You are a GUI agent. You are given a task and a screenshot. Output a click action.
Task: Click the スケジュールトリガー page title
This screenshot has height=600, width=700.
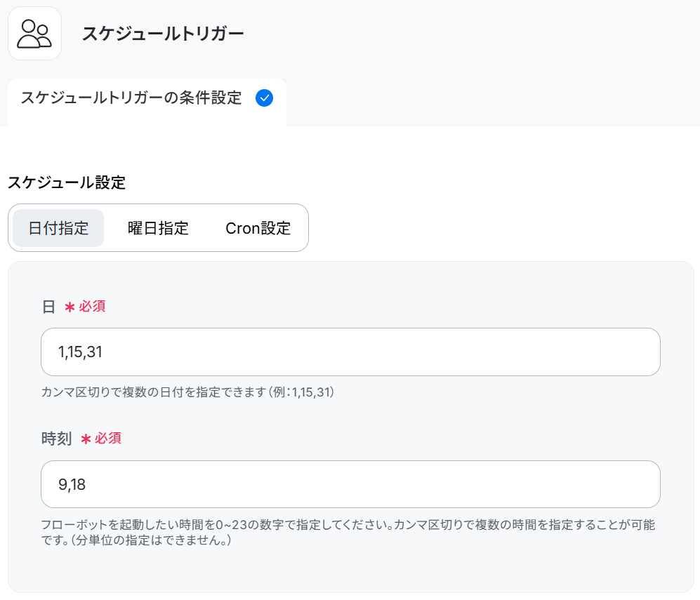(163, 34)
